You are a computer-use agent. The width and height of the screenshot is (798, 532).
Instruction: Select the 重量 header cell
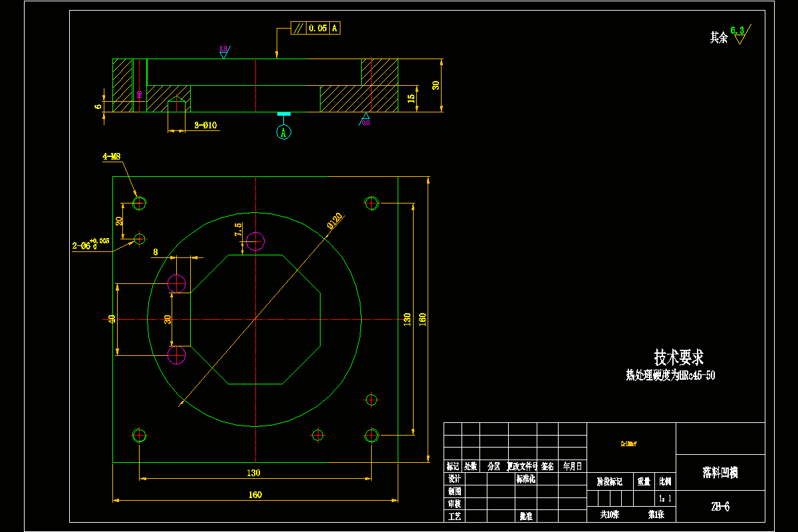(644, 481)
